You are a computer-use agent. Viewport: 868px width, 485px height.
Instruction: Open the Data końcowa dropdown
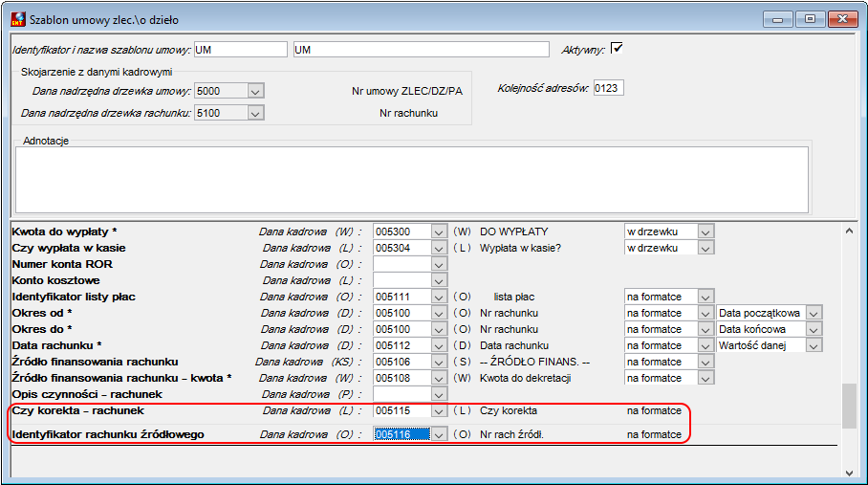point(814,329)
